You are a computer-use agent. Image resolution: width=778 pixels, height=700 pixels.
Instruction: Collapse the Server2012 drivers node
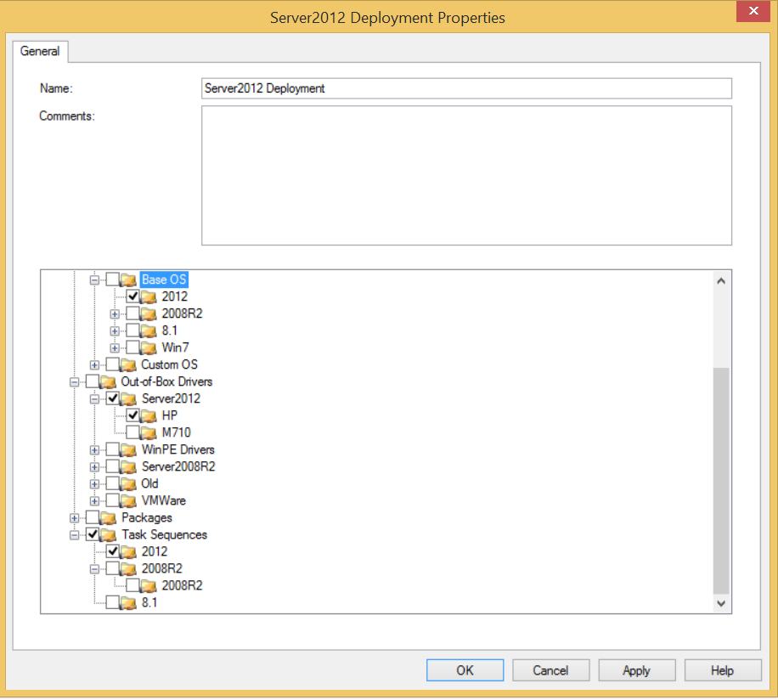point(94,399)
